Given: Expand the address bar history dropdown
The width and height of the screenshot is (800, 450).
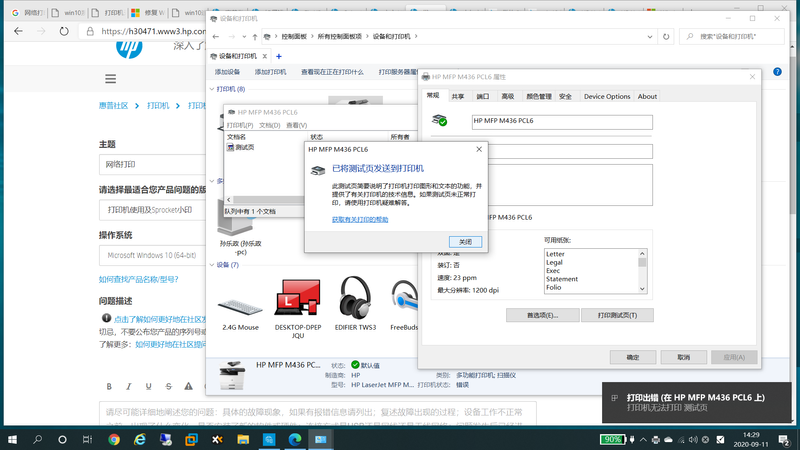Looking at the screenshot, I should (649, 37).
